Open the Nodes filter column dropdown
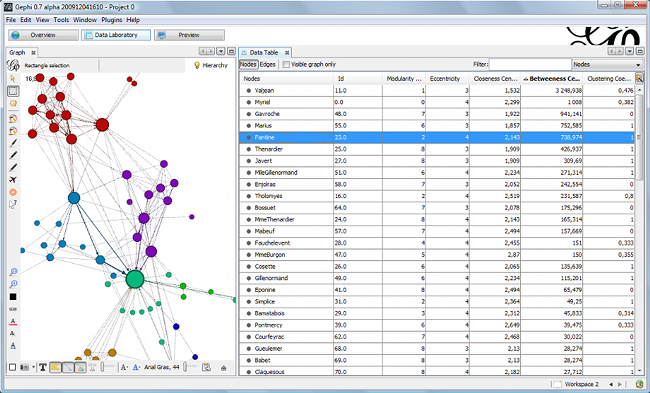Viewport: 650px width, 393px height. [x=607, y=65]
